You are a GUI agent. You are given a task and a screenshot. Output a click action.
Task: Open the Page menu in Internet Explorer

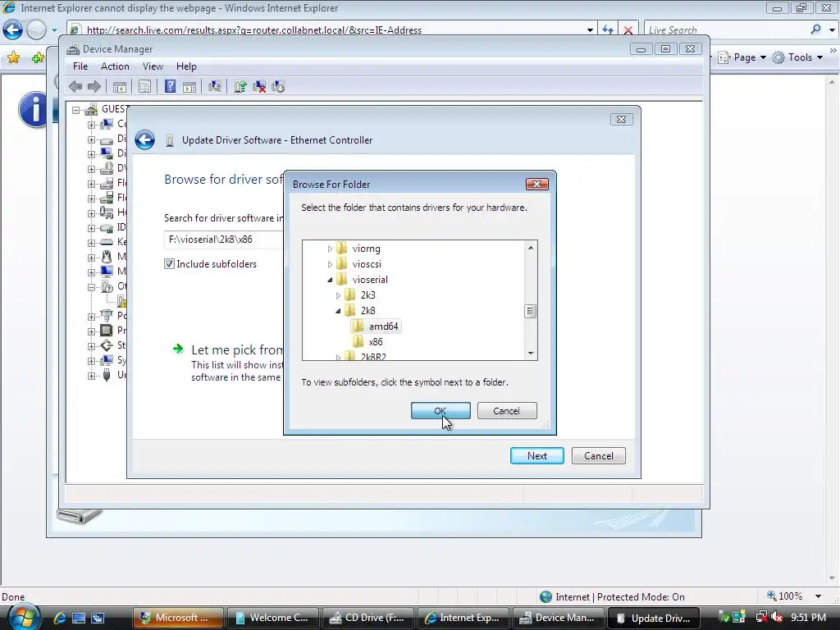coord(742,57)
